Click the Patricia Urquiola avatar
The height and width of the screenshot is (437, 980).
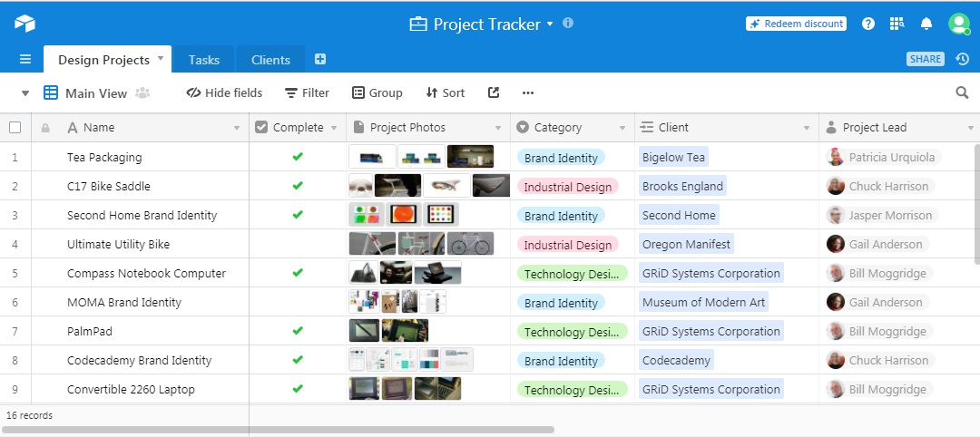(836, 157)
